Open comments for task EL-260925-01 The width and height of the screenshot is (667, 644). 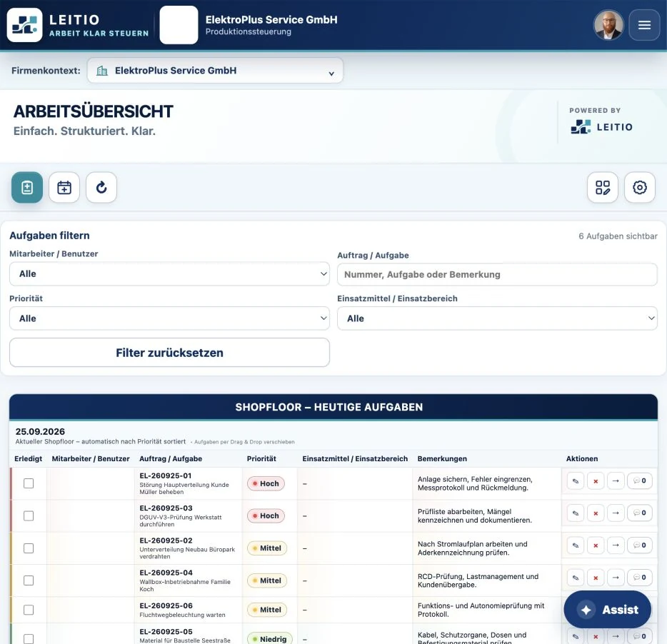point(639,481)
